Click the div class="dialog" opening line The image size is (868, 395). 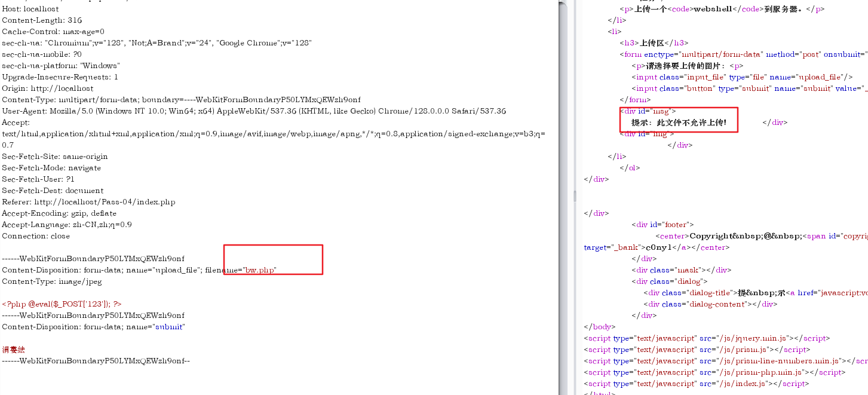[x=670, y=281]
